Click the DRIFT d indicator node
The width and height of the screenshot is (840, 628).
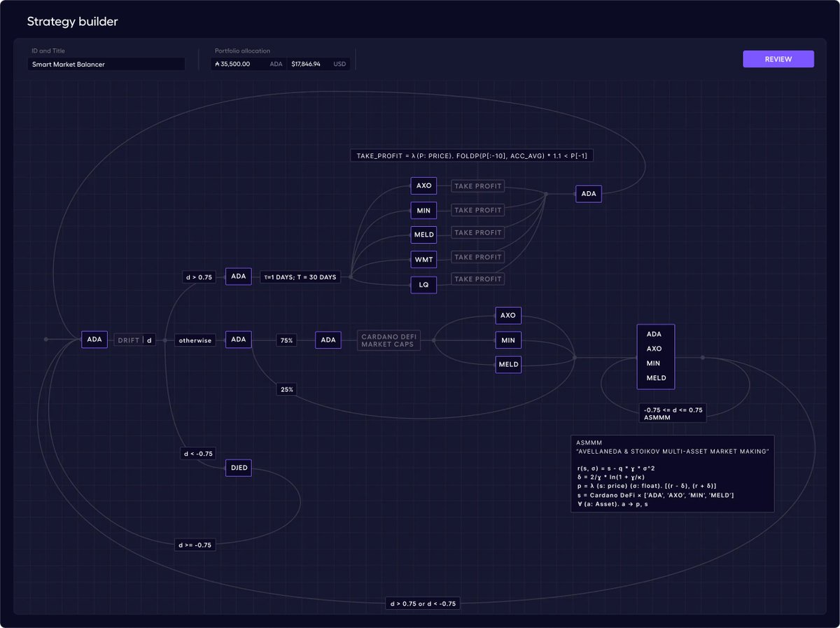pos(135,340)
